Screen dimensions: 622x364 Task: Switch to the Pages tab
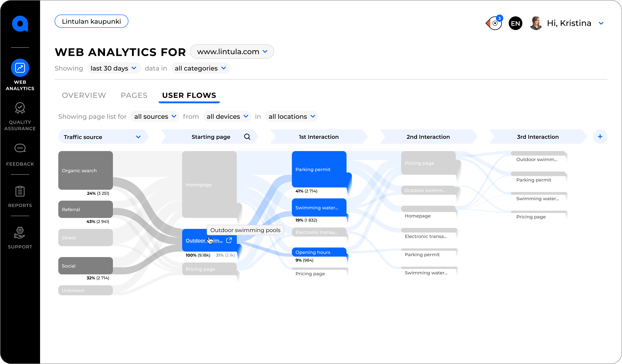[x=134, y=95]
